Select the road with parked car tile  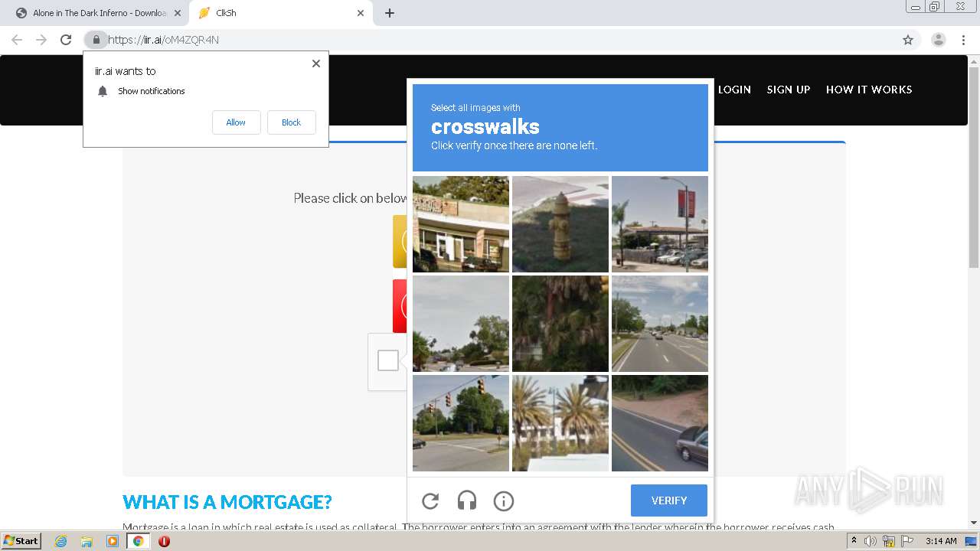[660, 423]
